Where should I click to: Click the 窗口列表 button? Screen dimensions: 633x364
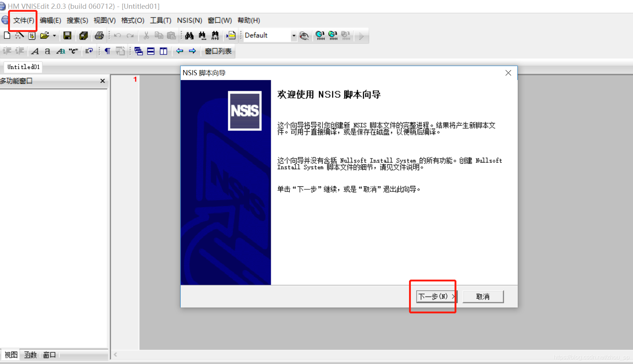coord(218,51)
